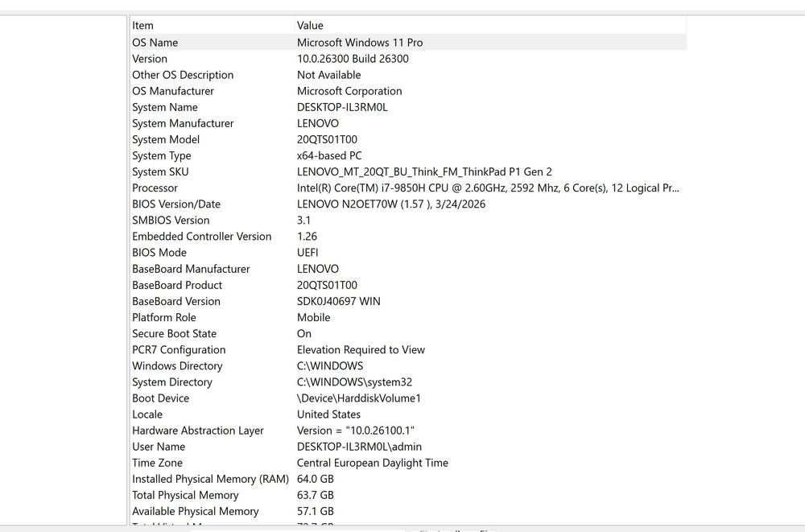805x532 pixels.
Task: Select the "SMBIOS Version" row label
Action: click(171, 221)
